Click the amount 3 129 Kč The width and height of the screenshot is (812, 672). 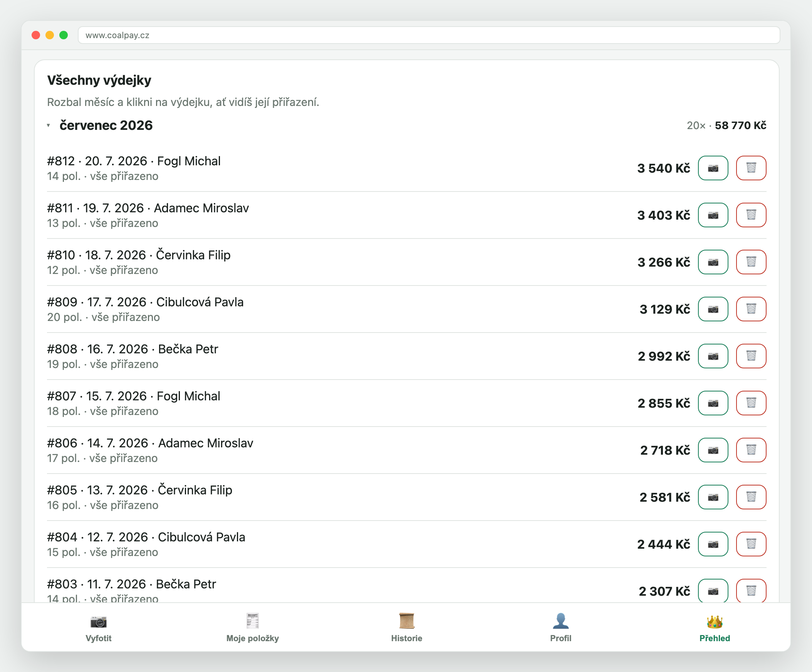[x=665, y=309]
